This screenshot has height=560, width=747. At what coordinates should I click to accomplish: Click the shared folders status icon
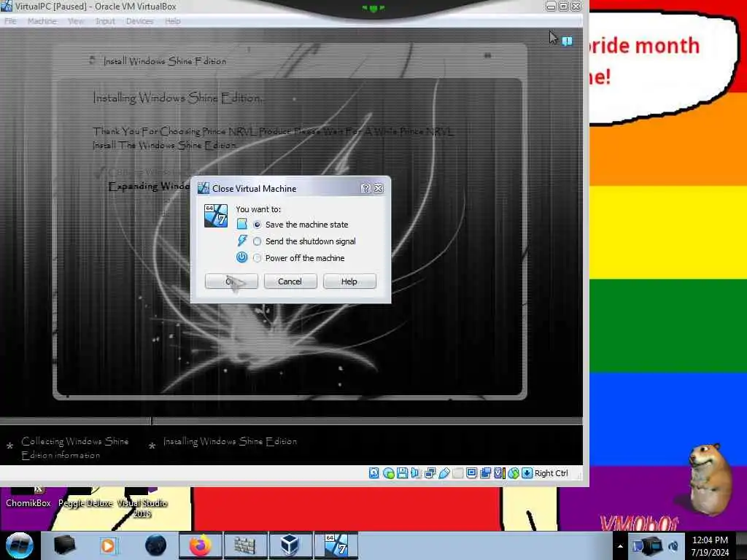[458, 472]
